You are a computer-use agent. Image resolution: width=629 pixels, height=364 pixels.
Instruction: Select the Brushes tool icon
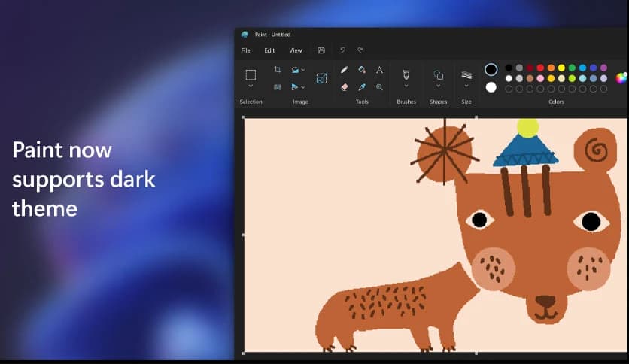point(406,75)
